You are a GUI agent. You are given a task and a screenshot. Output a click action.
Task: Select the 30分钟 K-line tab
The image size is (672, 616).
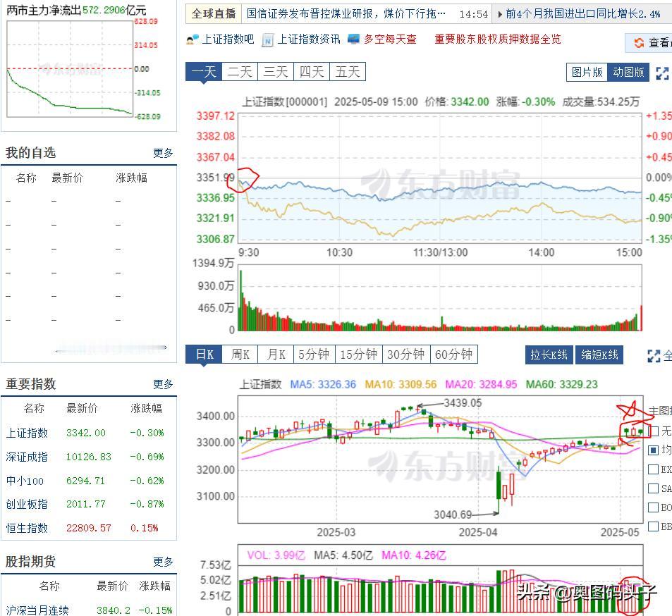click(x=406, y=355)
